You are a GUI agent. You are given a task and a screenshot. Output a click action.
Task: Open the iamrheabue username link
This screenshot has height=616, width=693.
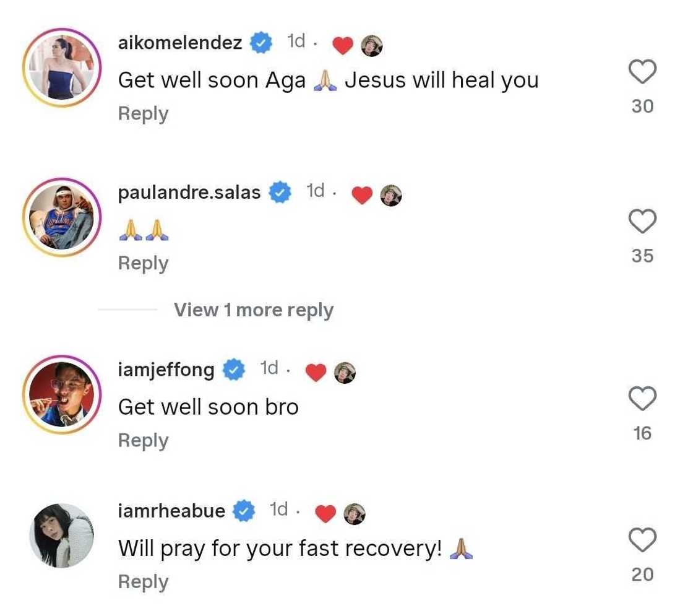click(x=171, y=511)
